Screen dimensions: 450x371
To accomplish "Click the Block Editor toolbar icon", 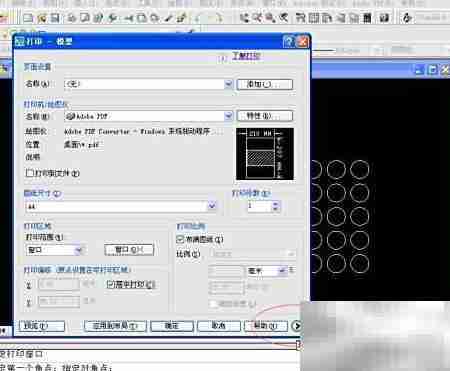I will (x=181, y=18).
